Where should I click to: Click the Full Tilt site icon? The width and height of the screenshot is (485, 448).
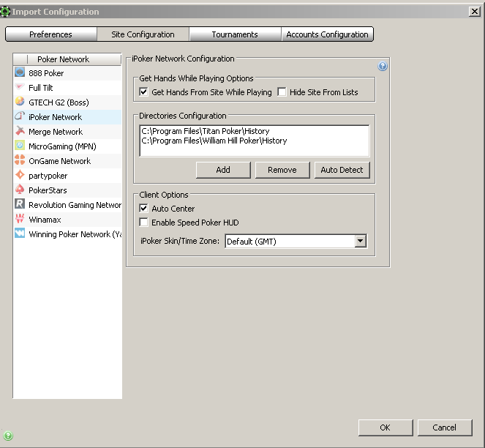coord(20,87)
